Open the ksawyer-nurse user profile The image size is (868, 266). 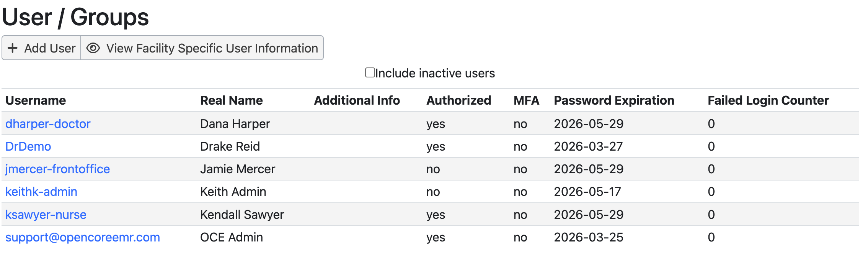click(46, 215)
